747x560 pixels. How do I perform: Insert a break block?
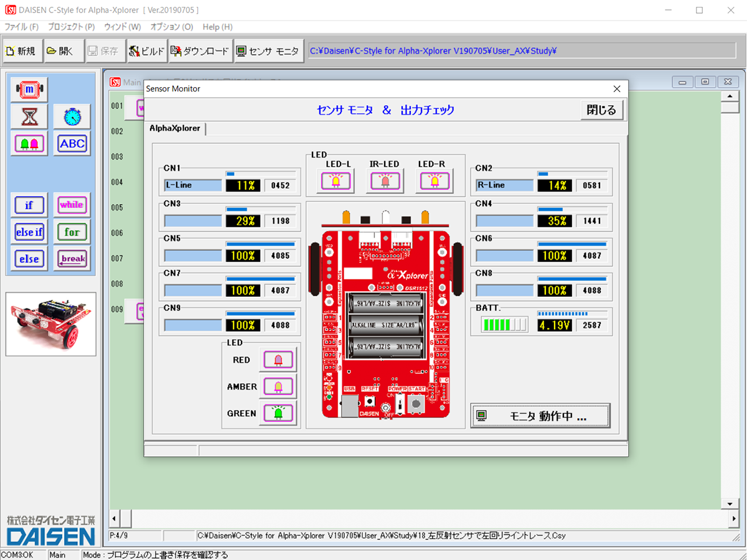(72, 259)
